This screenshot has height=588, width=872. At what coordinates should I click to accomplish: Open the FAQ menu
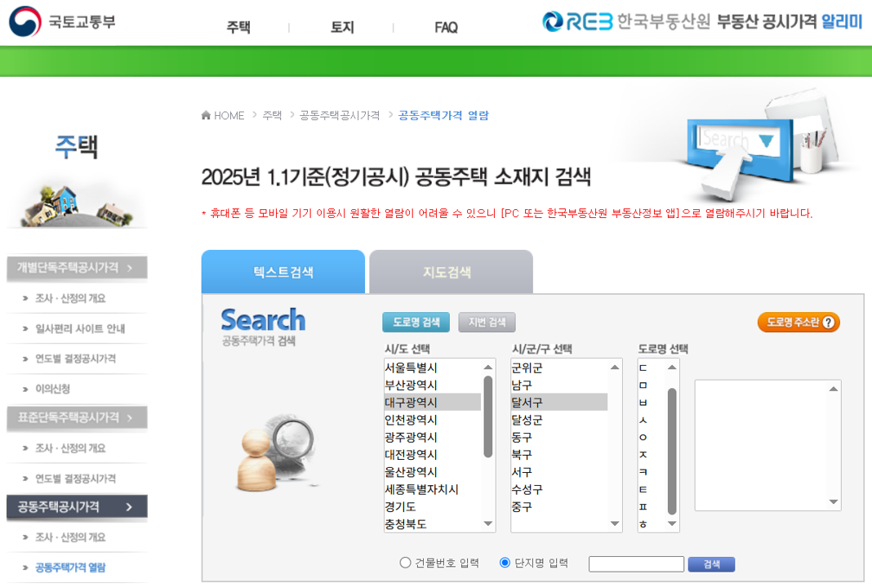point(446,27)
